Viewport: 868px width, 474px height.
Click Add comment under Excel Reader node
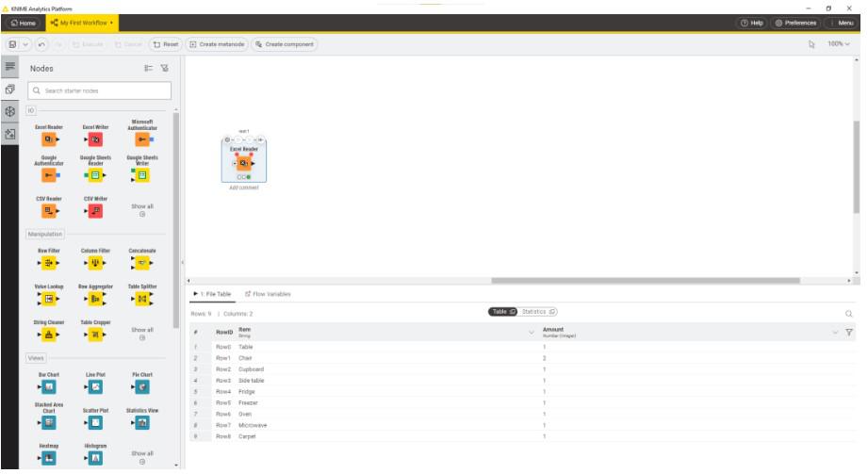tap(243, 188)
